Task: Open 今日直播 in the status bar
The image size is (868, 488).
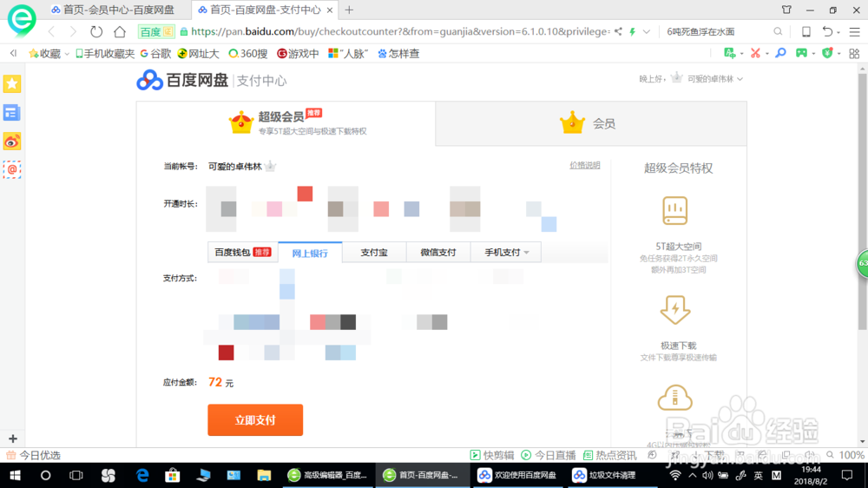Action: coord(549,455)
